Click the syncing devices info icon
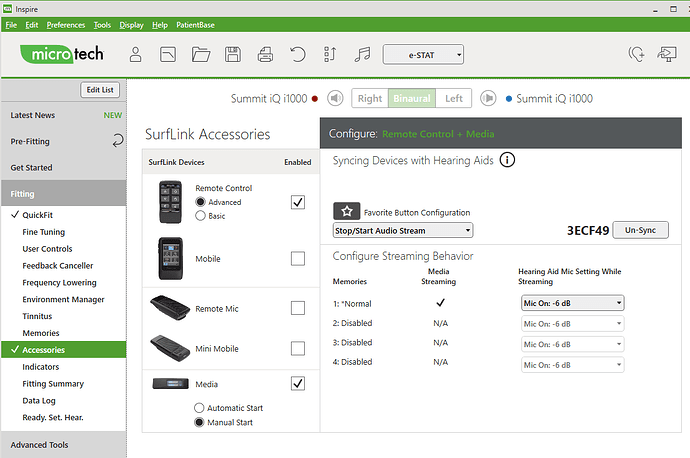Viewport: 690px width, 458px height. click(x=507, y=160)
